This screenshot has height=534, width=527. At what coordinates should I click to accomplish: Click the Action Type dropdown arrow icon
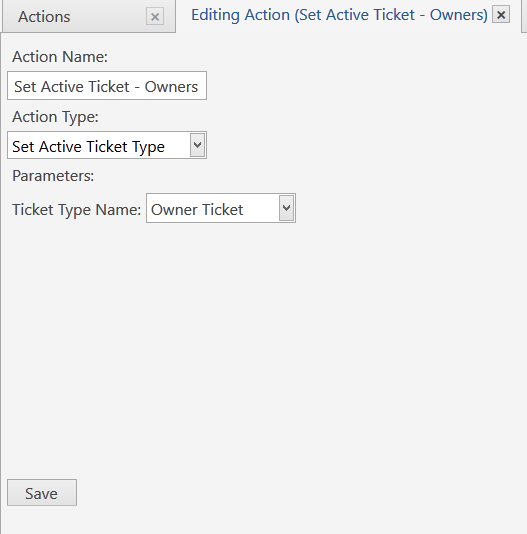click(x=197, y=145)
